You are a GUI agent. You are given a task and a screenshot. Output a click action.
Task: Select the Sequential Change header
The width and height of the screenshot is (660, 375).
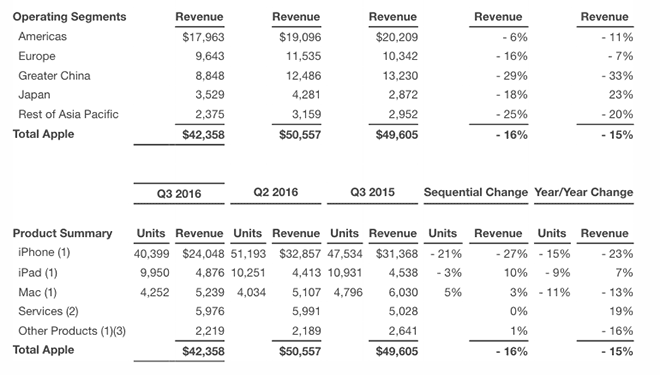click(476, 192)
